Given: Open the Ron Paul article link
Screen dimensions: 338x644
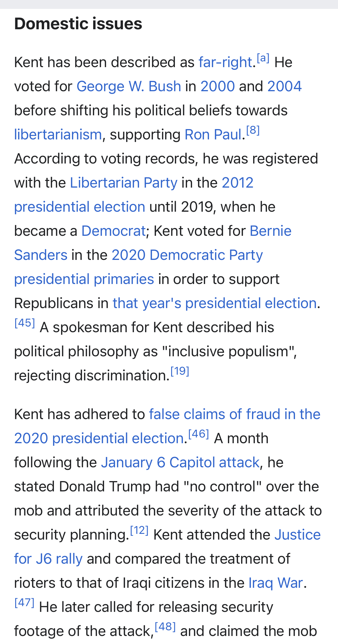Looking at the screenshot, I should click(213, 135).
